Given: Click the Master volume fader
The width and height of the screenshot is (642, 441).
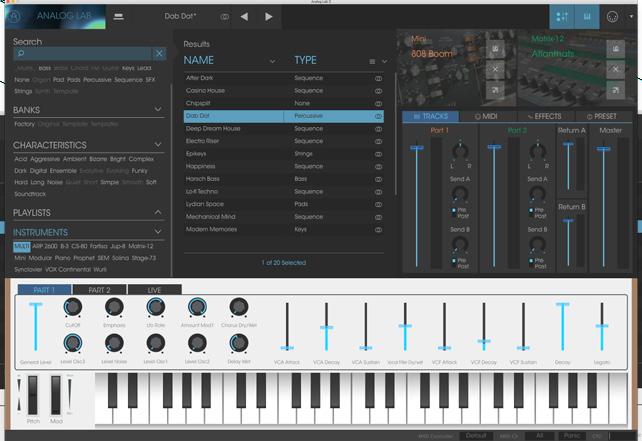Looking at the screenshot, I should (604, 149).
